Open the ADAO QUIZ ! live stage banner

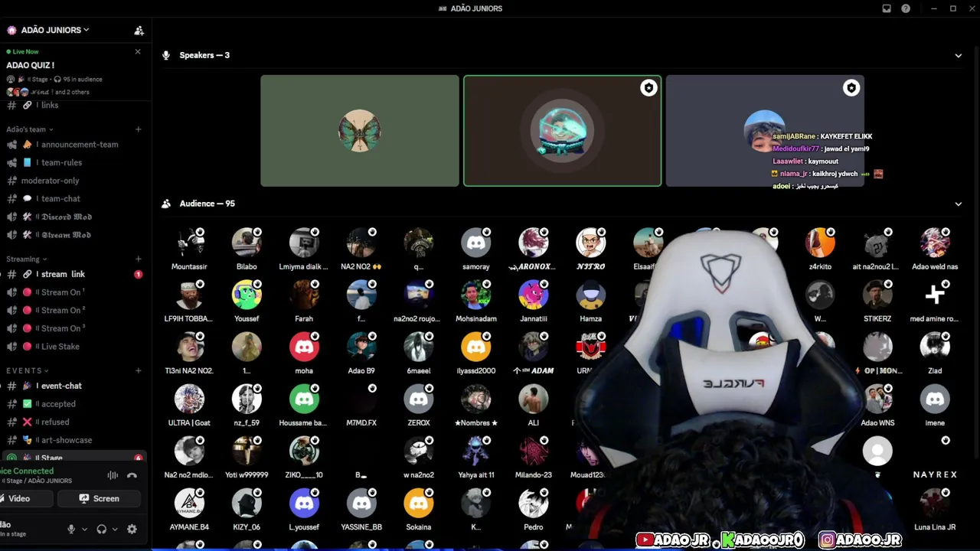coord(74,73)
